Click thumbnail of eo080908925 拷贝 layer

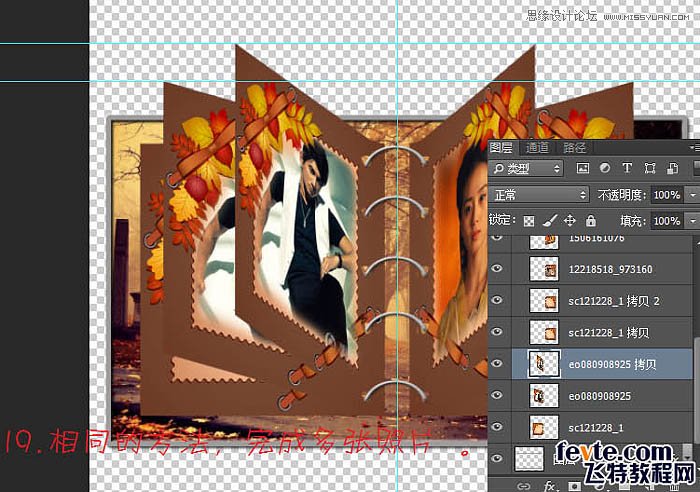[x=544, y=364]
